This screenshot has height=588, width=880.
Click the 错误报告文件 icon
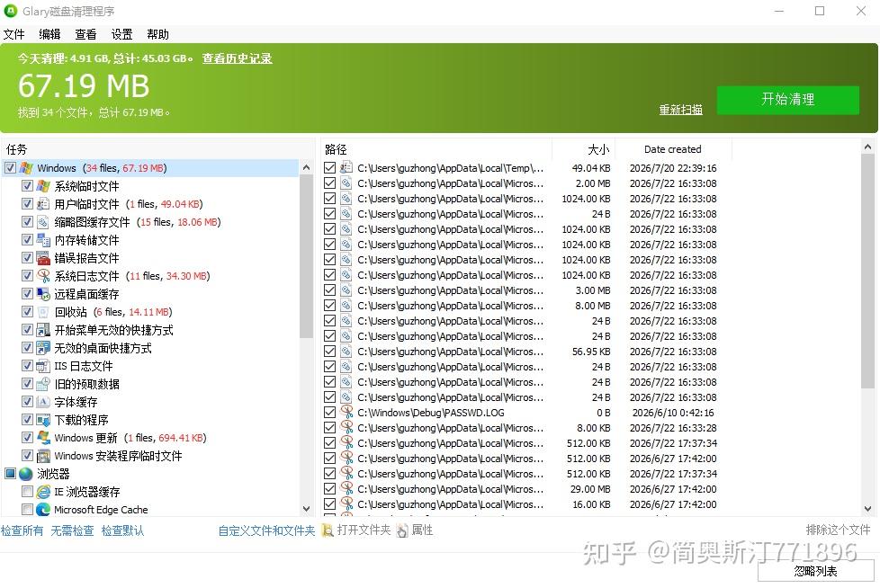[43, 257]
